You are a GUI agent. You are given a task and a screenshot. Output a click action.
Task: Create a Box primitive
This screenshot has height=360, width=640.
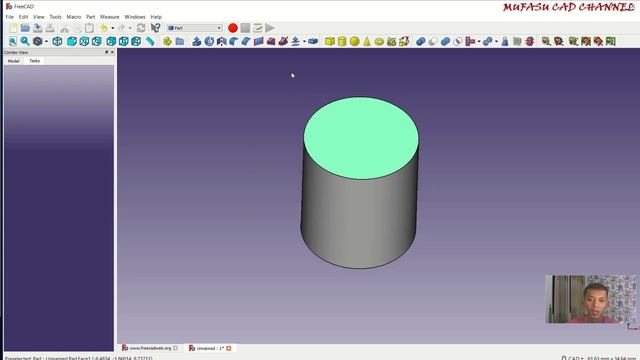click(x=330, y=41)
